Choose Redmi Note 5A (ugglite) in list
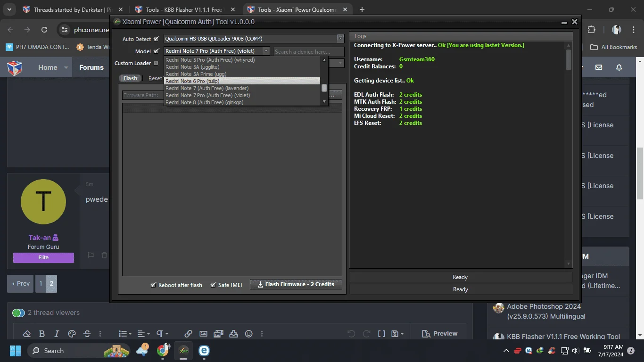Screen dimensions: 644x362 [x=242, y=67]
